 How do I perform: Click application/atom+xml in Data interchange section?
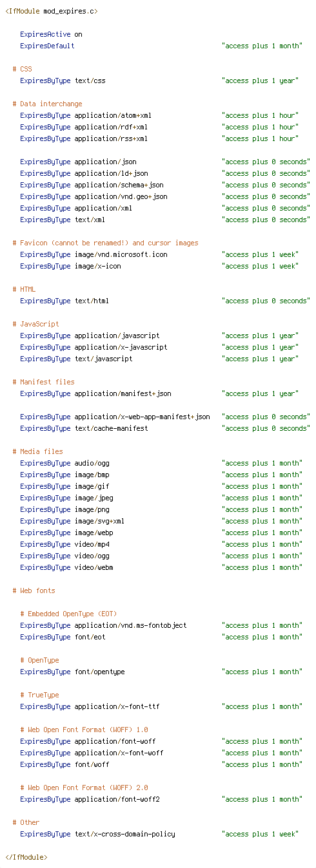pos(113,115)
